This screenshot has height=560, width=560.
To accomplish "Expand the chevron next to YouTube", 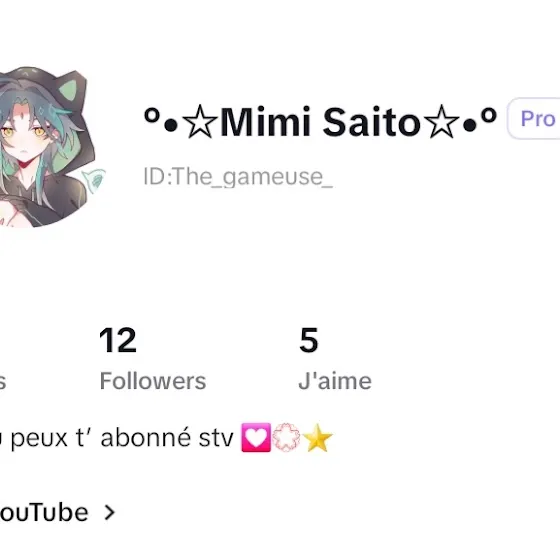I will (x=110, y=512).
